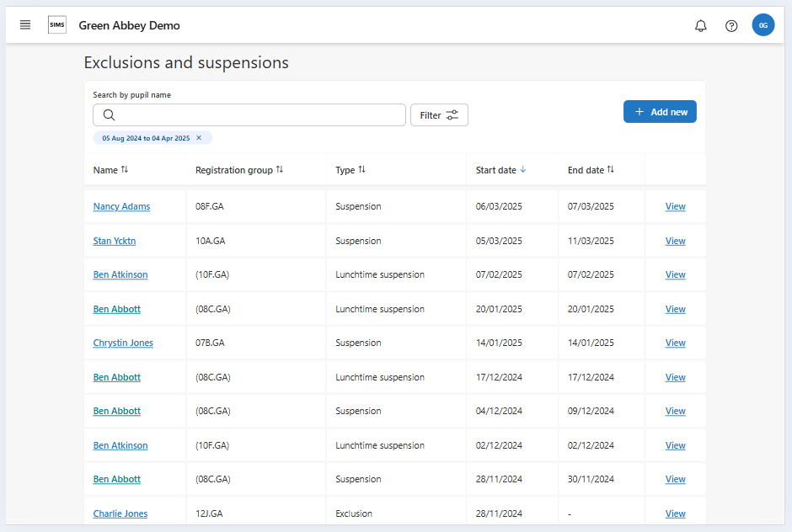792x532 pixels.
Task: View Nancy Adams suspension entry
Action: pos(675,207)
